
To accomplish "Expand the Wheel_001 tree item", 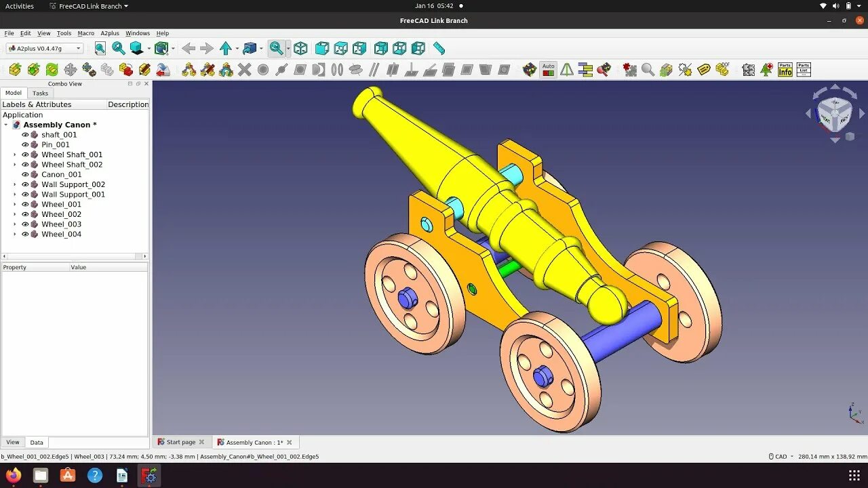I will click(x=15, y=204).
